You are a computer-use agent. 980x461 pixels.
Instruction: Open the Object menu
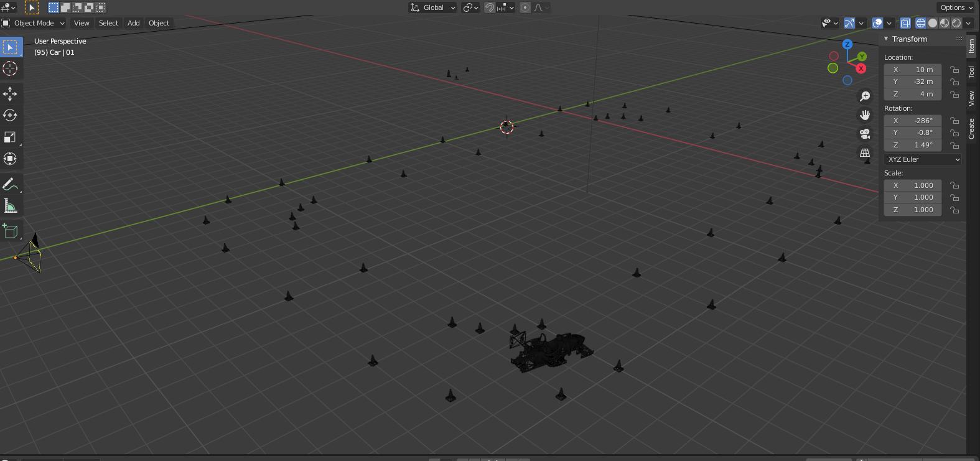click(x=159, y=23)
